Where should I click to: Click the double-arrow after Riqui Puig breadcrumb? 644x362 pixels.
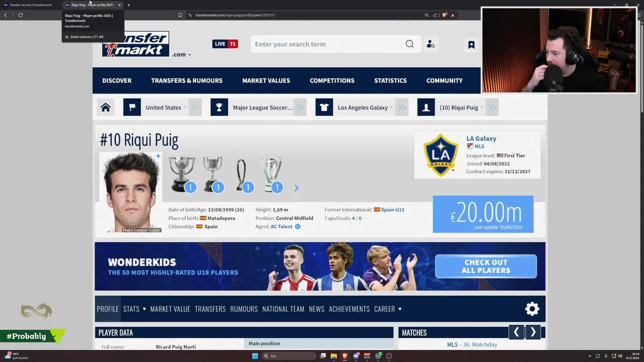pos(492,107)
